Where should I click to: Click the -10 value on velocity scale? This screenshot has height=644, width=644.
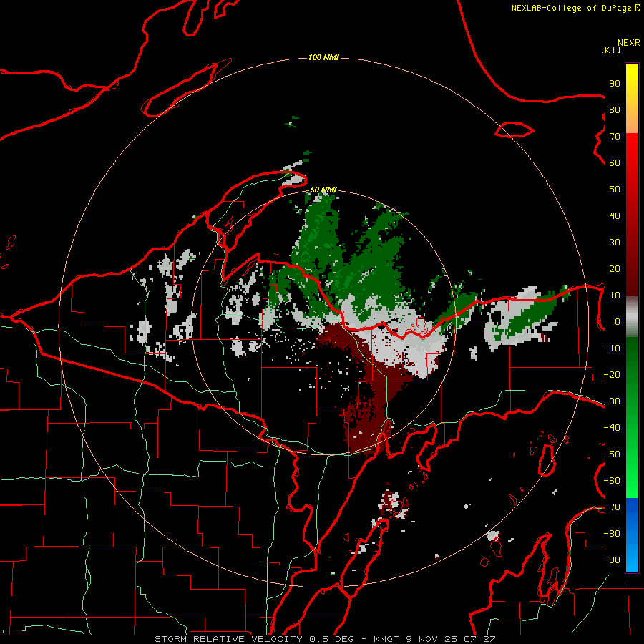[612, 348]
